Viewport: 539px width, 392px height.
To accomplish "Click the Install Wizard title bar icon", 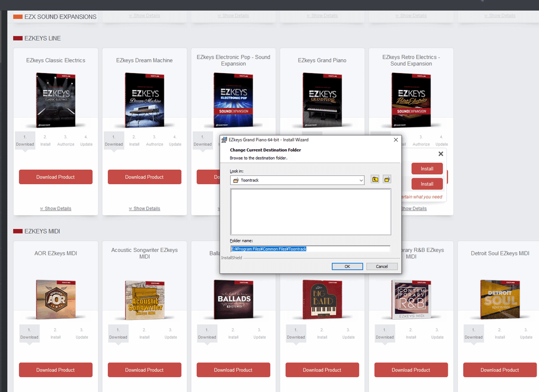I will pos(225,140).
